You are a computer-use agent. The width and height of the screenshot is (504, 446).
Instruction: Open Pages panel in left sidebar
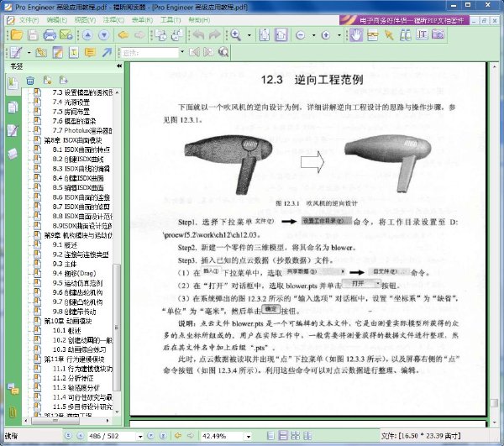click(x=13, y=107)
